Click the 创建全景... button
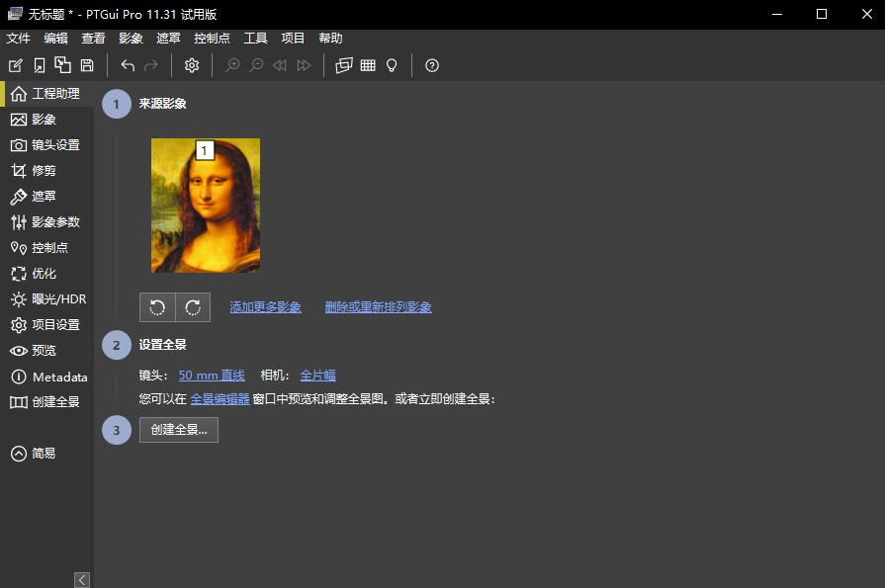The image size is (885, 588). tap(179, 430)
